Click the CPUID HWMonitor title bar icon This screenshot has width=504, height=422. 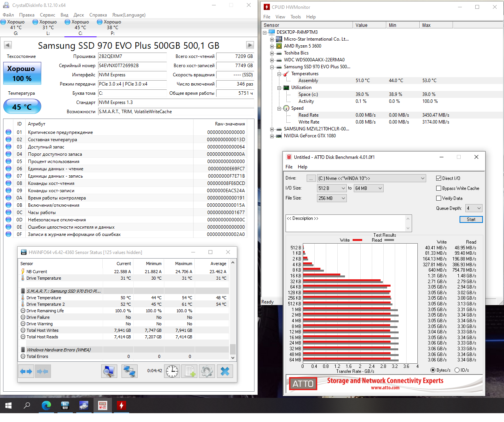[267, 7]
